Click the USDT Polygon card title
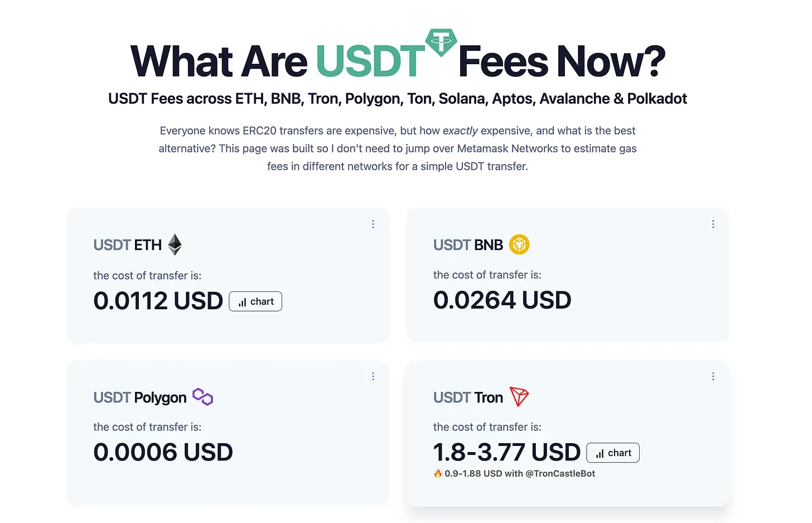The height and width of the screenshot is (523, 812). 140,397
